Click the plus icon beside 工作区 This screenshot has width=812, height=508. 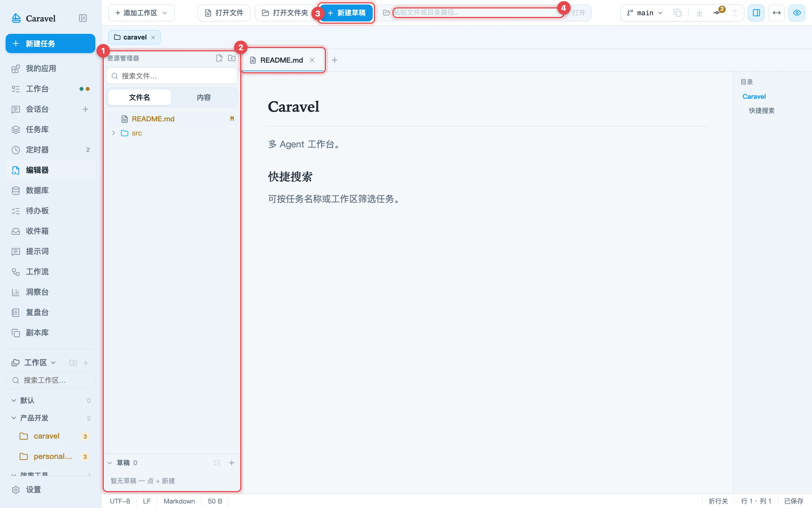pos(85,363)
